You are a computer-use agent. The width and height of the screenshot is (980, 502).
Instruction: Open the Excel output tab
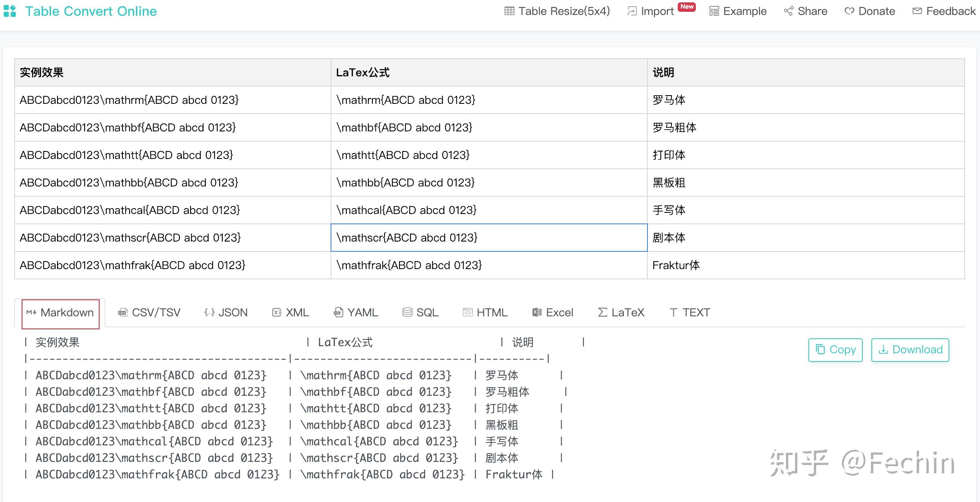552,312
